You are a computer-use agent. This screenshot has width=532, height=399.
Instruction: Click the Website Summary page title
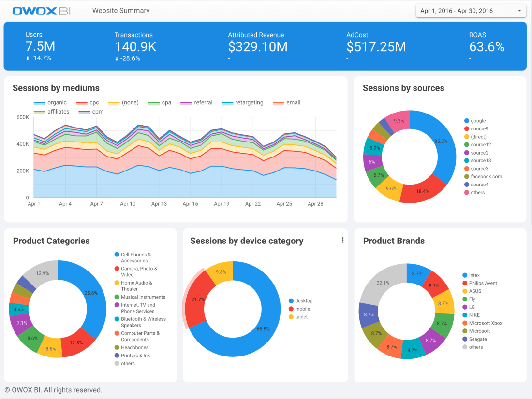tap(121, 11)
